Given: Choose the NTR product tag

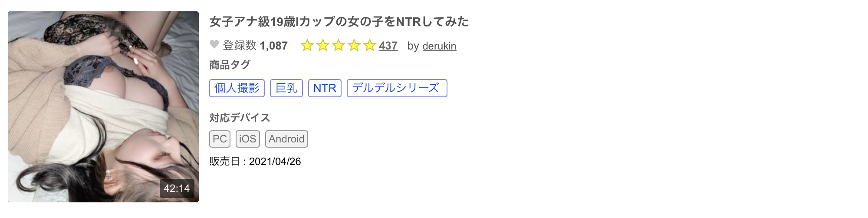Looking at the screenshot, I should tap(325, 88).
